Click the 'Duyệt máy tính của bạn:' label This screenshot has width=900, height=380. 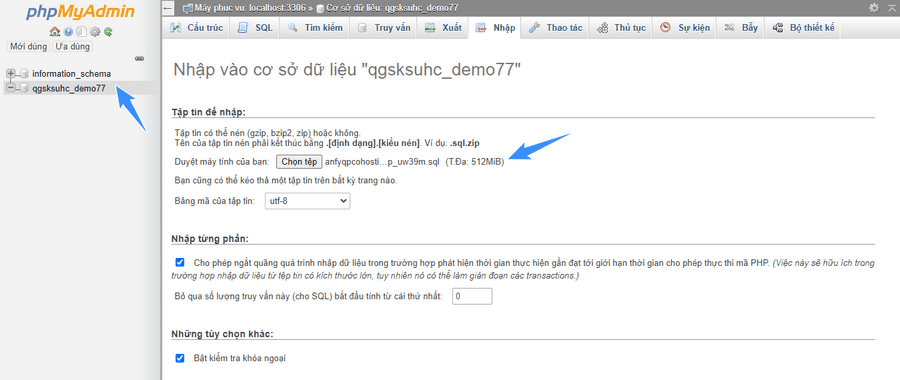[x=222, y=162]
